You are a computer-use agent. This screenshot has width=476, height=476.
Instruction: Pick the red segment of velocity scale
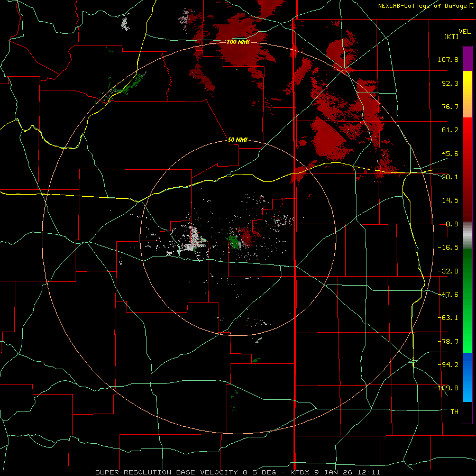coord(467,169)
